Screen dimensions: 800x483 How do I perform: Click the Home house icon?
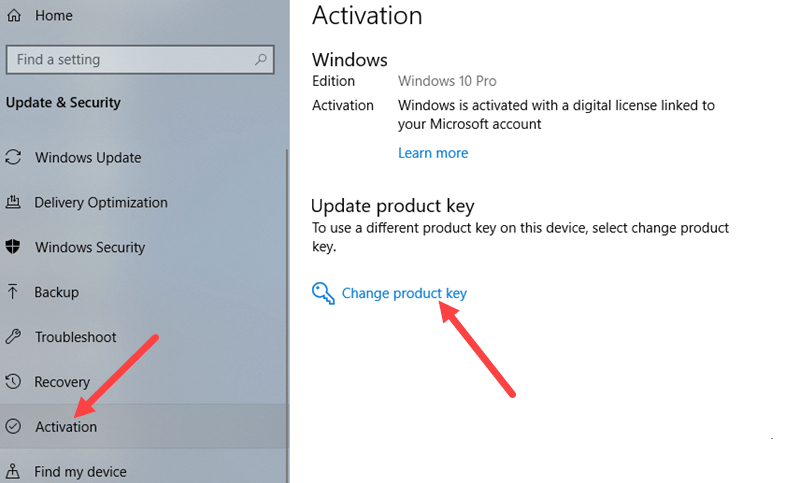tap(14, 16)
